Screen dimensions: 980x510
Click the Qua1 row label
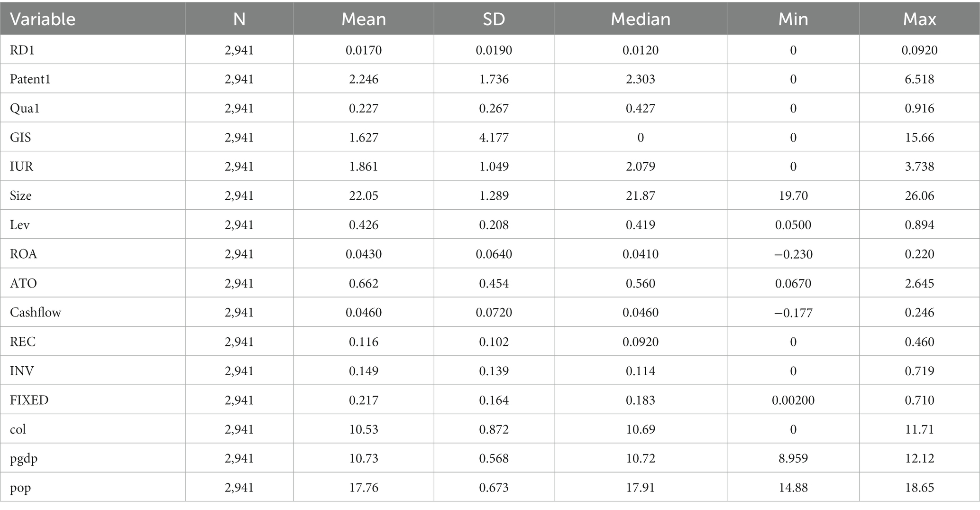pyautogui.click(x=25, y=109)
